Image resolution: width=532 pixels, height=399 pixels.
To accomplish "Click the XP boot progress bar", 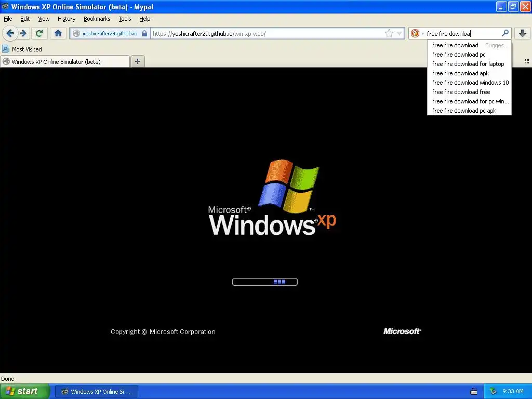I will pos(264,282).
